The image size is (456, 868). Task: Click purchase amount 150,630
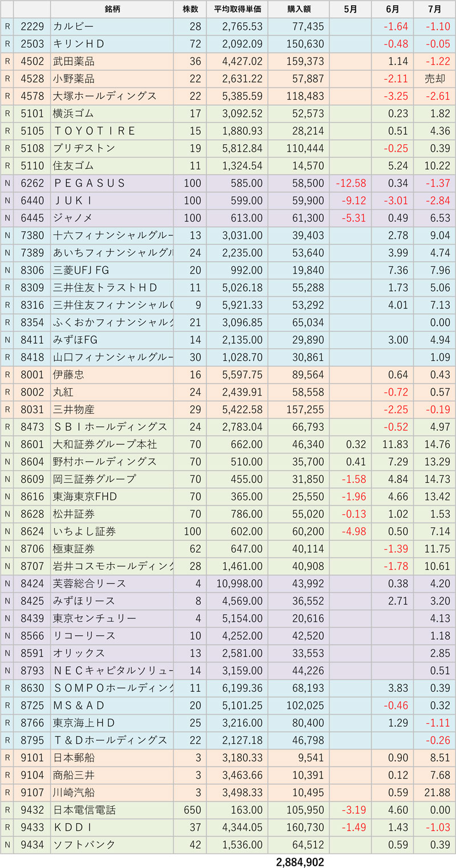point(304,44)
